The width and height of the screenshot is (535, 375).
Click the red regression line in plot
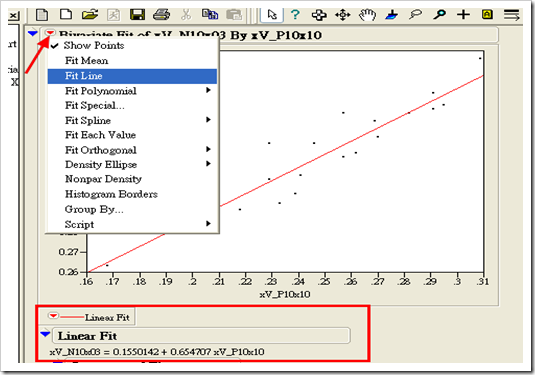pyautogui.click(x=351, y=141)
